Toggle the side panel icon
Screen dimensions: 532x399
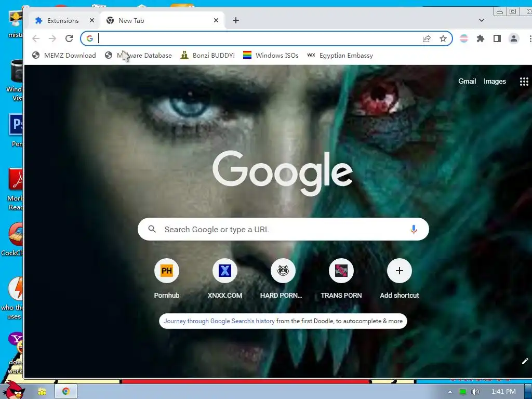pyautogui.click(x=497, y=38)
